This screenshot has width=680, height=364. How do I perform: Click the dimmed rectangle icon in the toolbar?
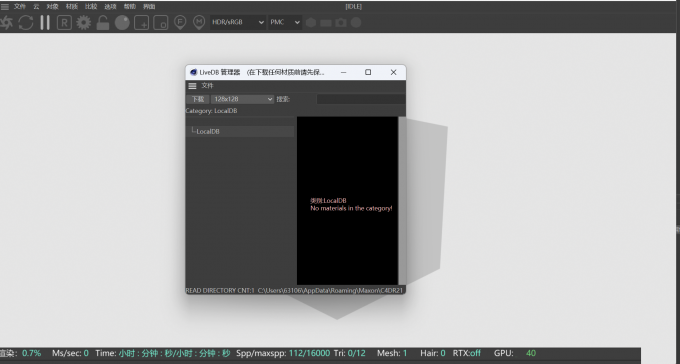326,23
